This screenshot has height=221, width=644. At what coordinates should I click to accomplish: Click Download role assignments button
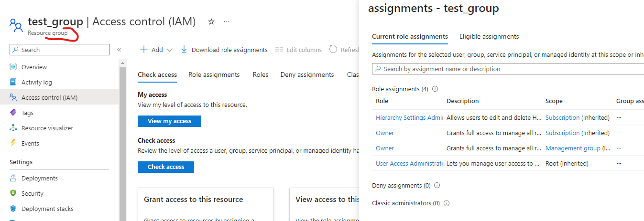[224, 50]
